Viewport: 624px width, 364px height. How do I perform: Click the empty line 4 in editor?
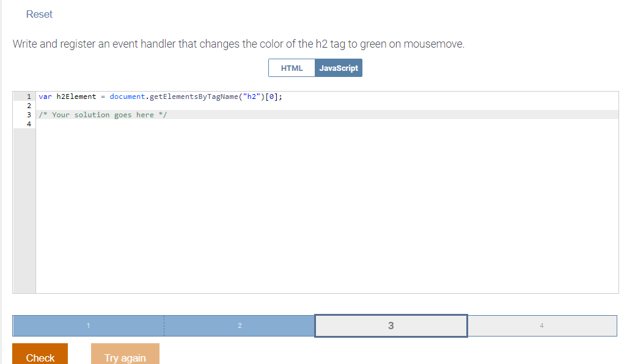[327, 124]
